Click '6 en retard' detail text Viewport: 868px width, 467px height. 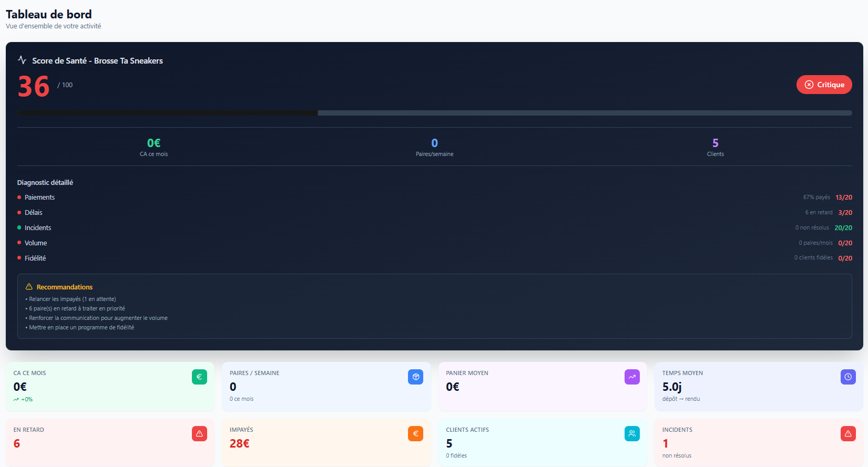point(819,213)
